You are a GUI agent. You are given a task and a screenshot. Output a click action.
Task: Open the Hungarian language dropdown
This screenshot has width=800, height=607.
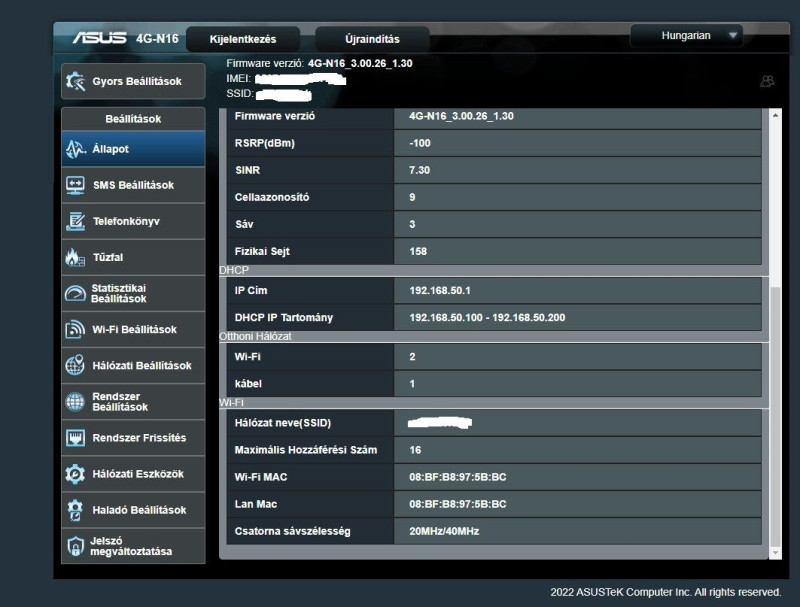pos(686,36)
